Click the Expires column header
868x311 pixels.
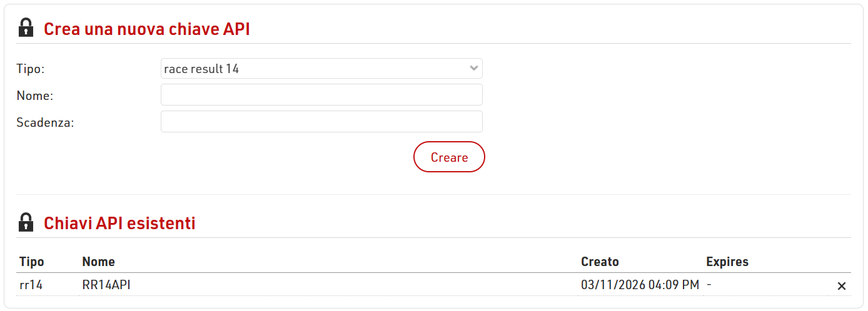(x=727, y=262)
